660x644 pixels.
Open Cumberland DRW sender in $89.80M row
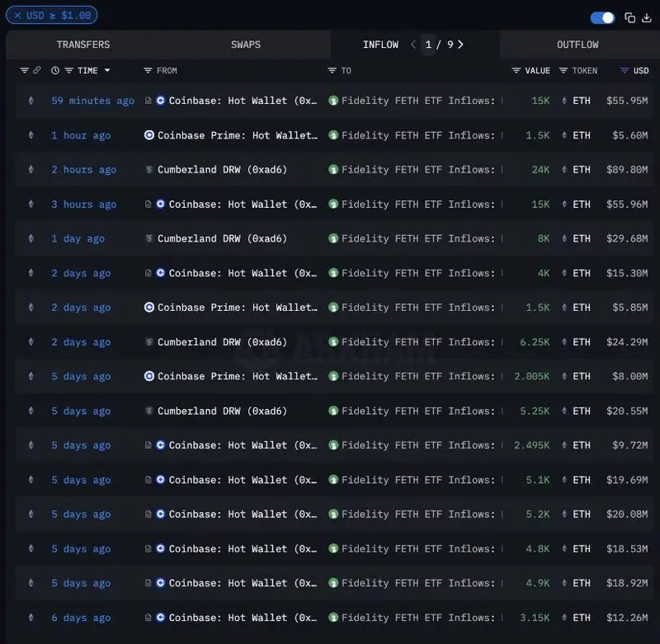222,170
